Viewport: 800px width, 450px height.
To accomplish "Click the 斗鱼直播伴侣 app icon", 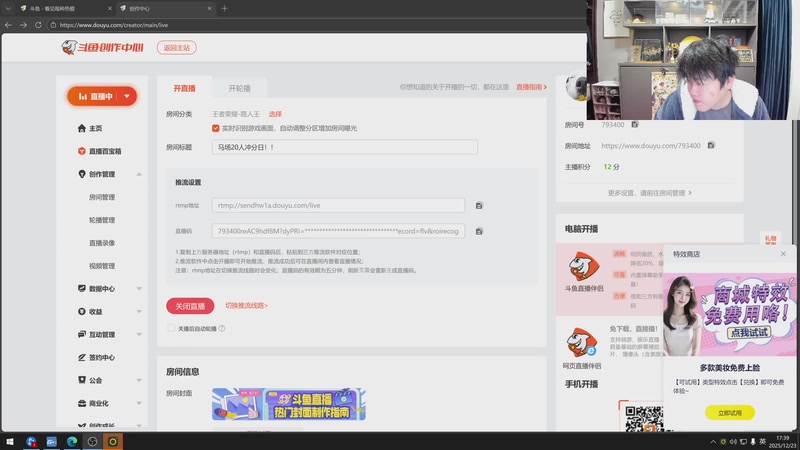I will [584, 266].
